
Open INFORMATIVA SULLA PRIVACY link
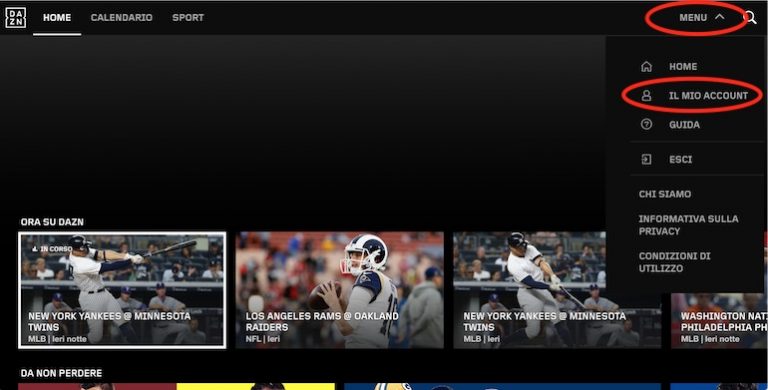point(688,225)
